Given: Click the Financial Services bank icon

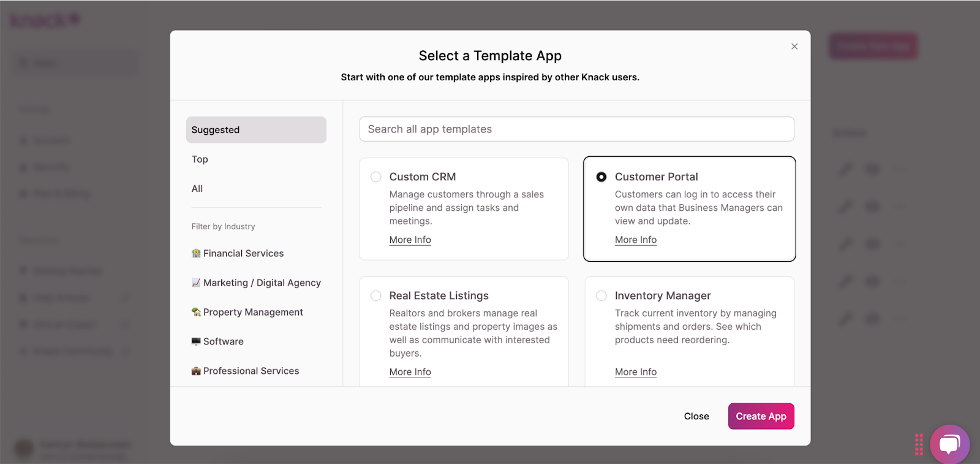Looking at the screenshot, I should point(196,253).
